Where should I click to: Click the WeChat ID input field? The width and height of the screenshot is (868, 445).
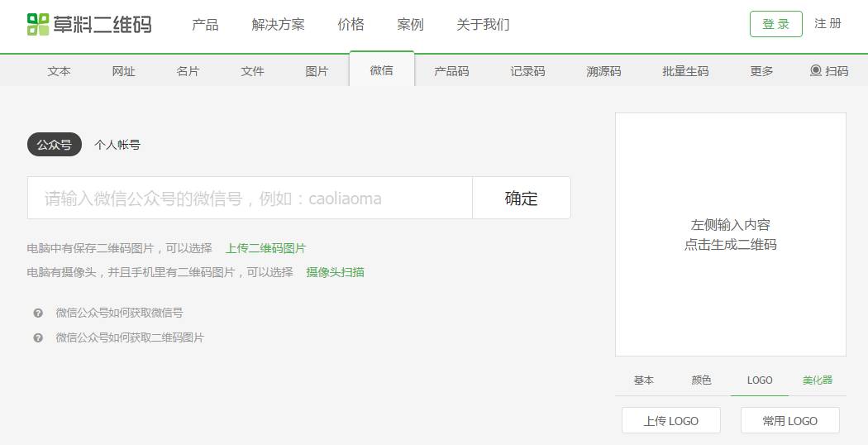(250, 198)
